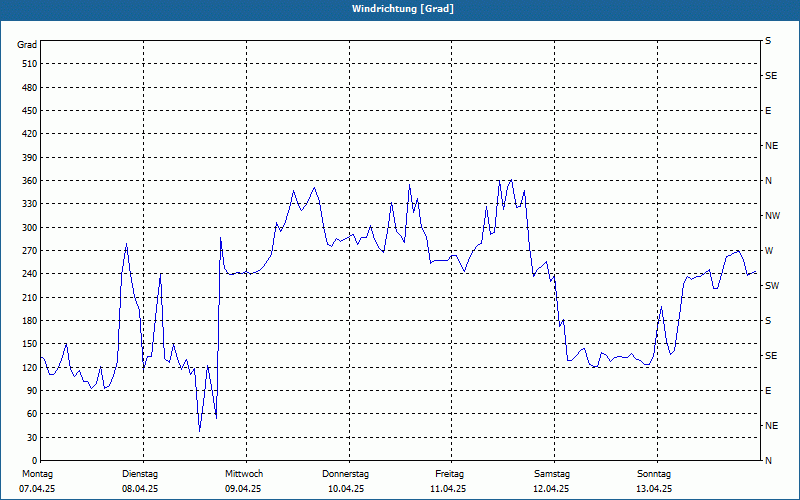Click the 'E' compass label at the 90 line
This screenshot has height=500, width=800.
tap(768, 391)
